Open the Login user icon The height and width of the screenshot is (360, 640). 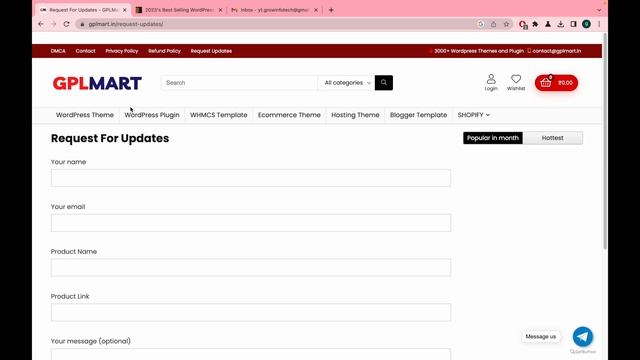point(491,82)
